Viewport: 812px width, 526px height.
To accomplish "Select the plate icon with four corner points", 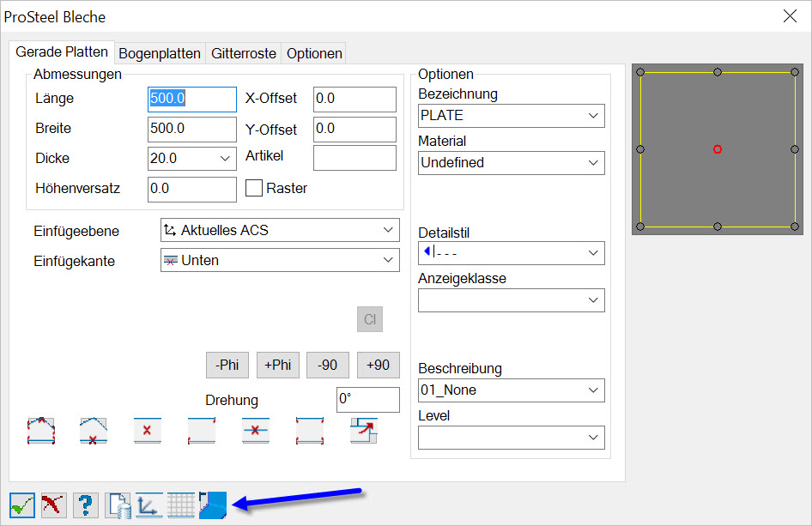I will click(x=310, y=431).
